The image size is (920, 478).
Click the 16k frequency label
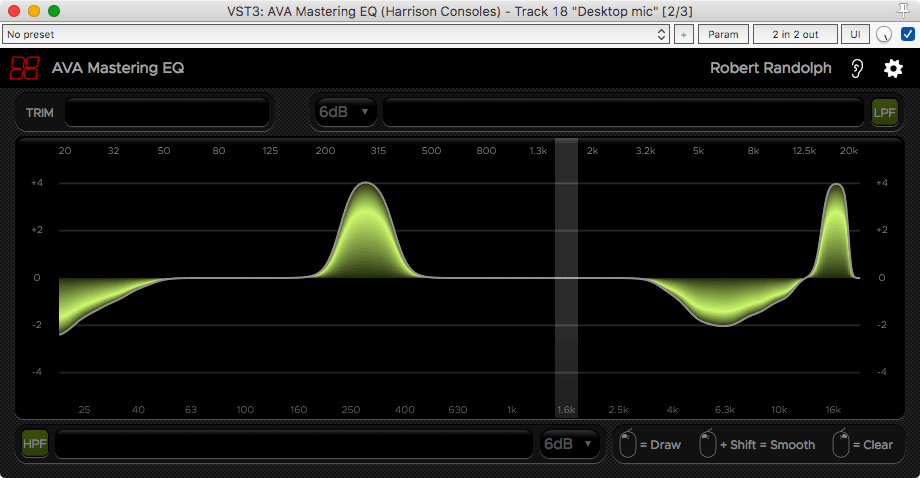click(833, 409)
